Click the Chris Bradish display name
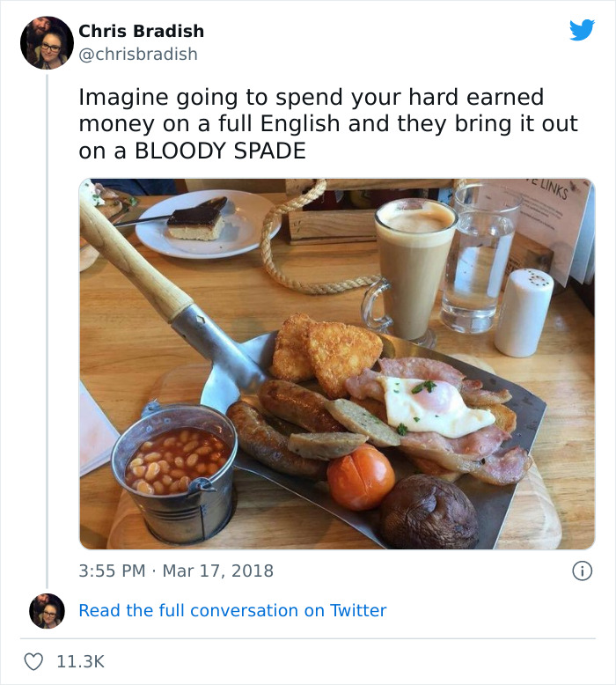The width and height of the screenshot is (616, 685). coord(141,31)
